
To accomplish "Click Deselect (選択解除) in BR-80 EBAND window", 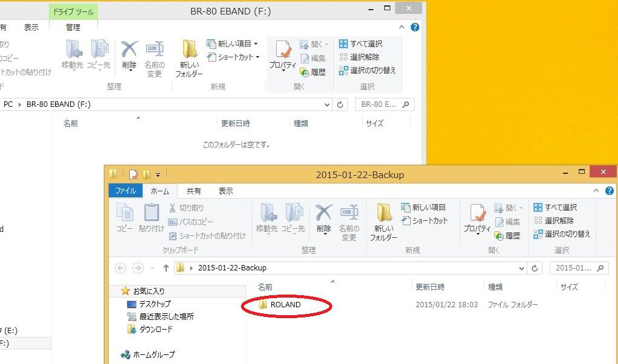I will coord(359,57).
